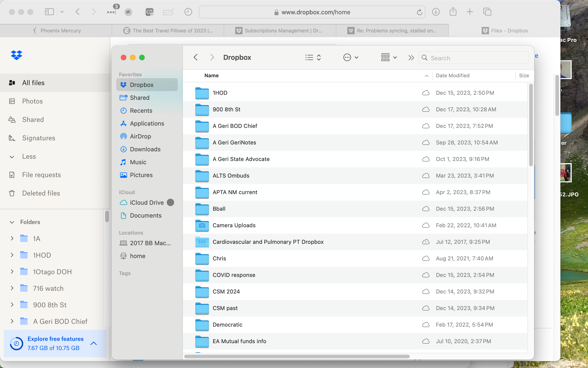Toggle Safari sidebar button
Viewport: 588px width, 368px height.
(x=49, y=12)
